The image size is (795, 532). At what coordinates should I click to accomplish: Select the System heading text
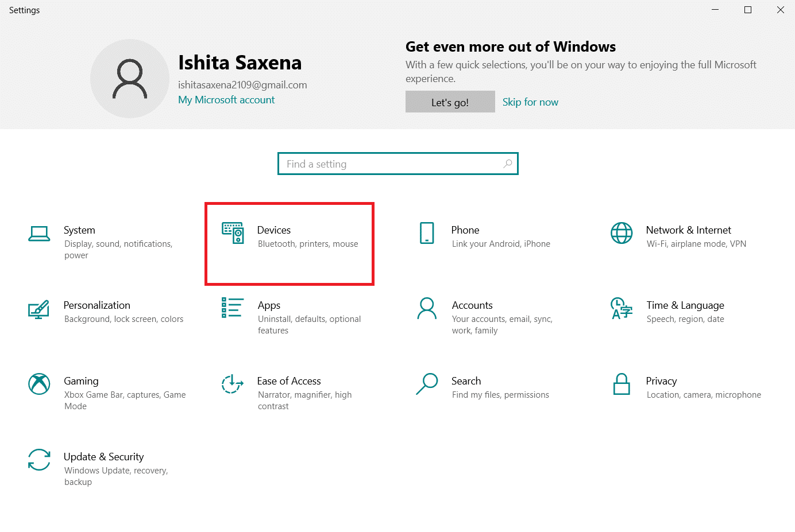coord(79,230)
